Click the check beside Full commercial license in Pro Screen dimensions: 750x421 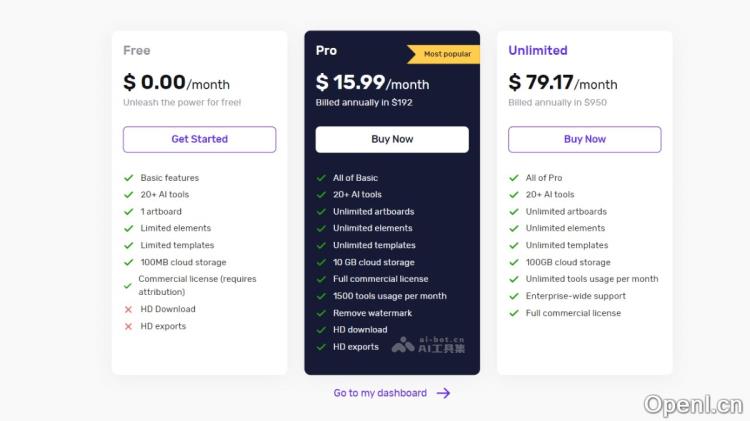pyautogui.click(x=321, y=279)
